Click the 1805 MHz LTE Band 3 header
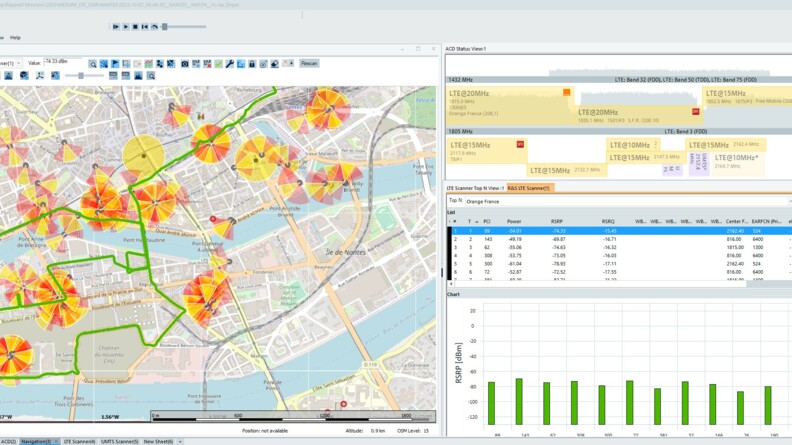Image resolution: width=792 pixels, height=445 pixels. point(619,131)
